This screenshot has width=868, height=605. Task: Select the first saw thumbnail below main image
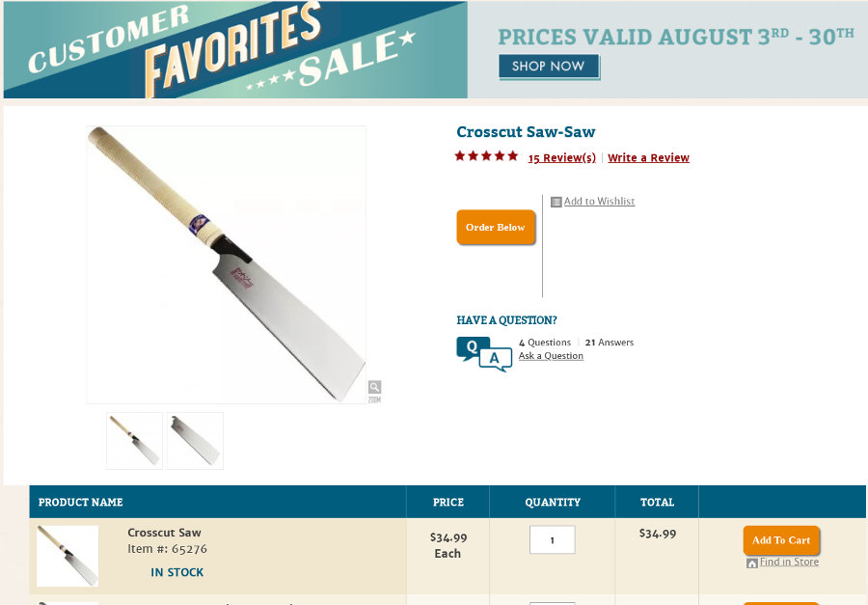click(134, 441)
